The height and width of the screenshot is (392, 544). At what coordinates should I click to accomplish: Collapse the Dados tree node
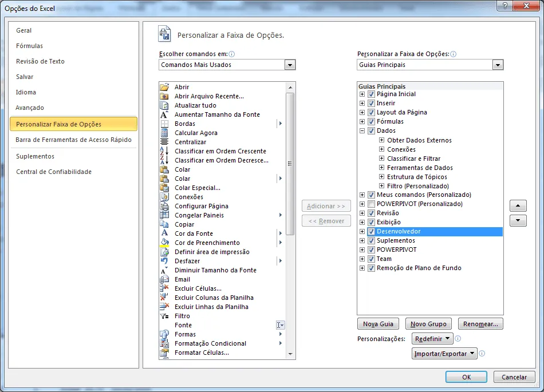[x=362, y=130]
